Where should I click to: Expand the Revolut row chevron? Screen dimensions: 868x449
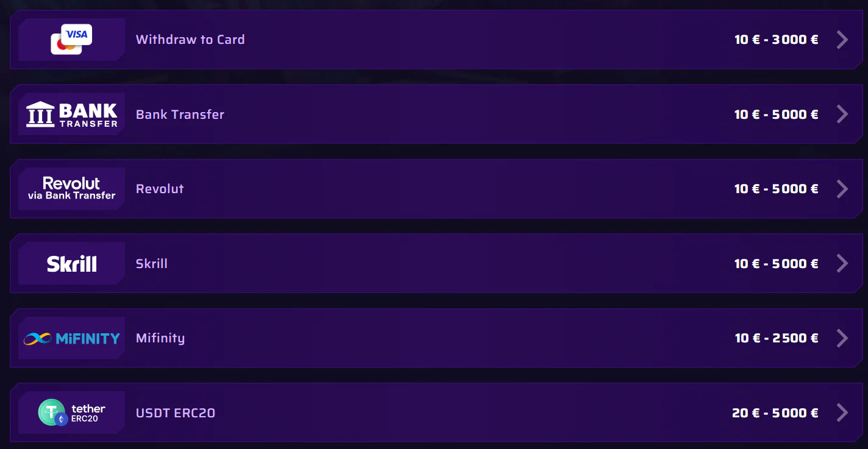click(x=842, y=189)
